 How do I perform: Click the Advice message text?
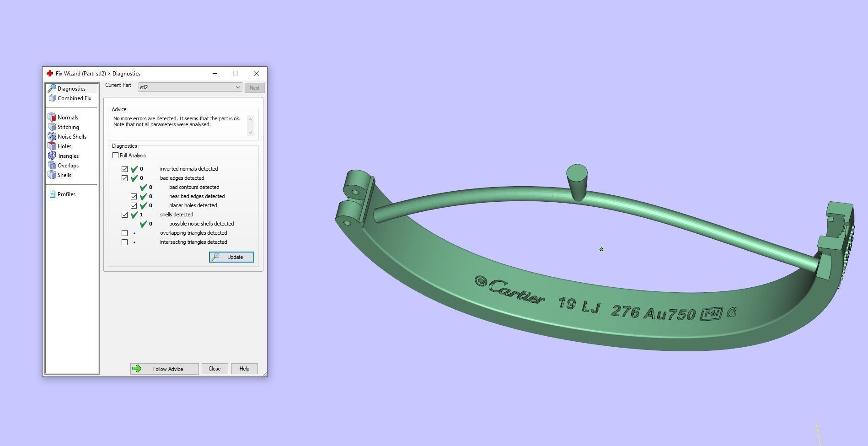coord(177,121)
